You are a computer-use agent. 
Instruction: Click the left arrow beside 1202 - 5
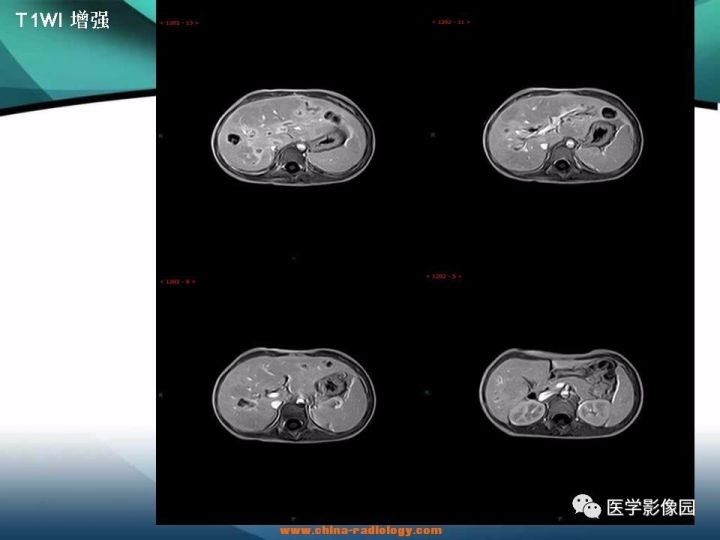coord(428,276)
